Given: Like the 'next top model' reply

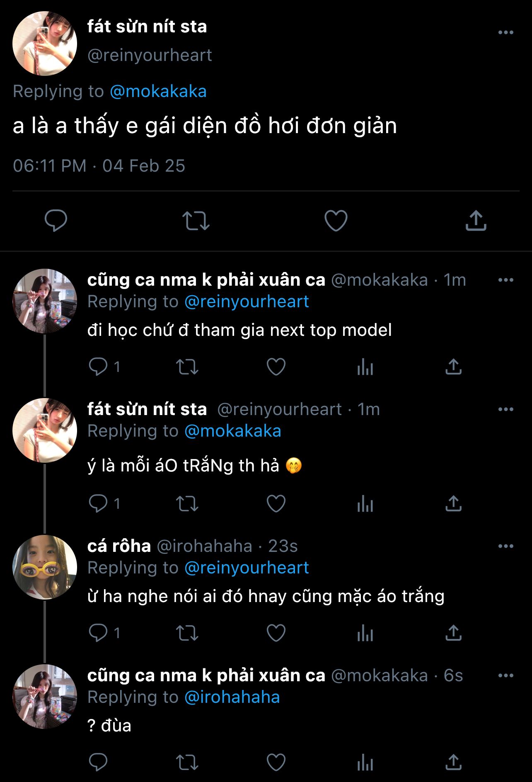Looking at the screenshot, I should (276, 367).
